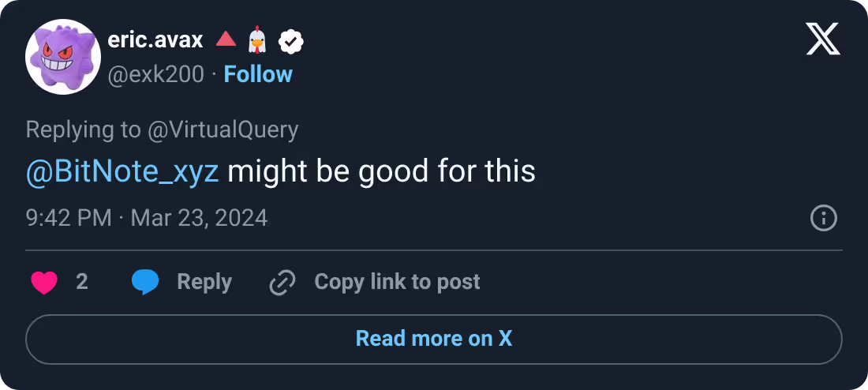Click the blue reply speech bubble icon

click(x=145, y=282)
